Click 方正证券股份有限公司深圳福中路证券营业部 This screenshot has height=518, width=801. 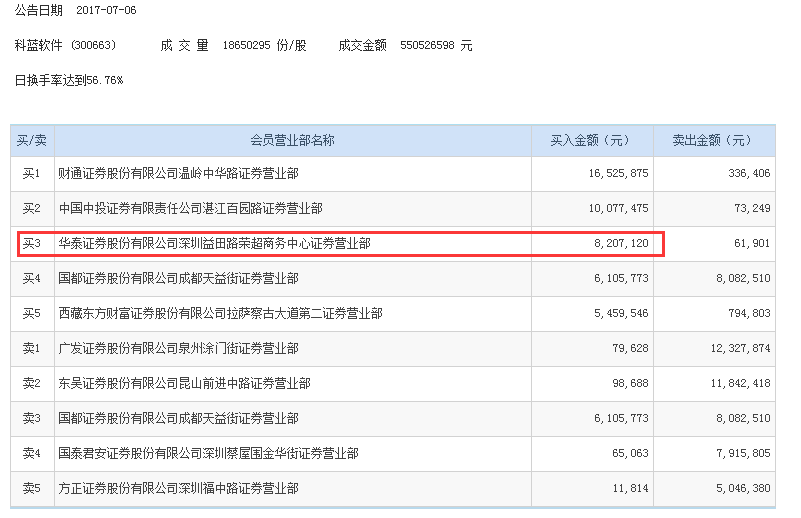(x=178, y=488)
